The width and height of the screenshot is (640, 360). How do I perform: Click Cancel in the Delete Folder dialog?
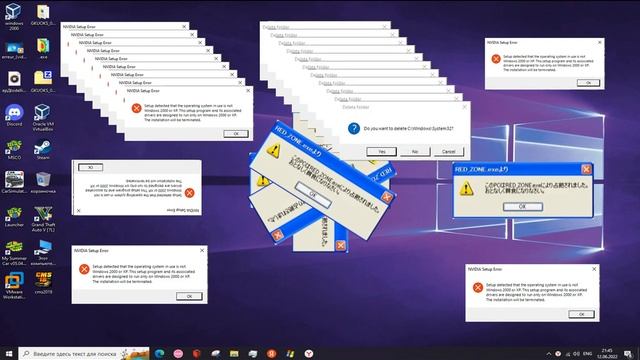coord(448,151)
